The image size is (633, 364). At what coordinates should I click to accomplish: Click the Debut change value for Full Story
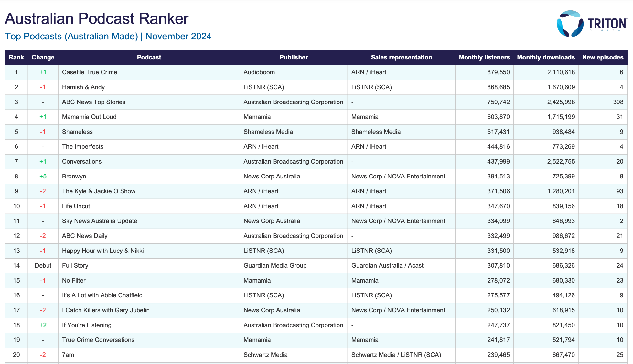pyautogui.click(x=43, y=265)
